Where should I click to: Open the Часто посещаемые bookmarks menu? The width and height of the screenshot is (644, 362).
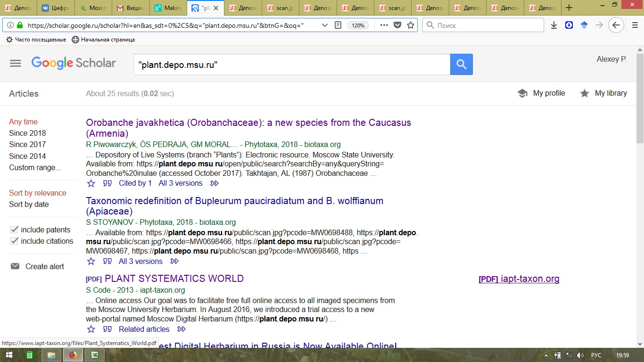click(36, 40)
